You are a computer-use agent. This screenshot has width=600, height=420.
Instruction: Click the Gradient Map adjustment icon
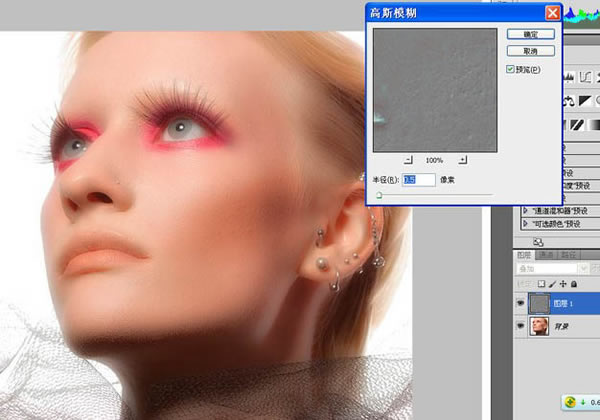(x=594, y=125)
